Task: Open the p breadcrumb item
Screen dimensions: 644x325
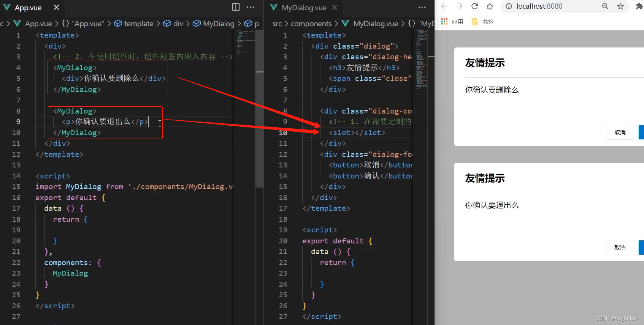Action: click(252, 24)
